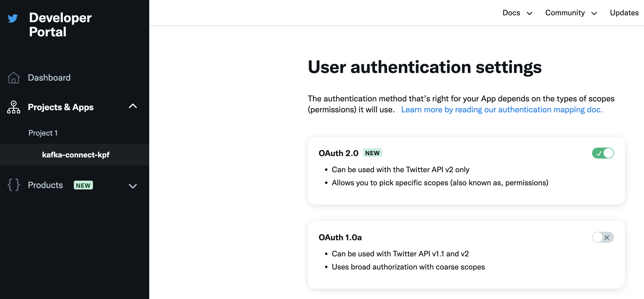This screenshot has width=644, height=299.
Task: Click the Projects & Apps hierarchy icon
Action: pos(13,107)
